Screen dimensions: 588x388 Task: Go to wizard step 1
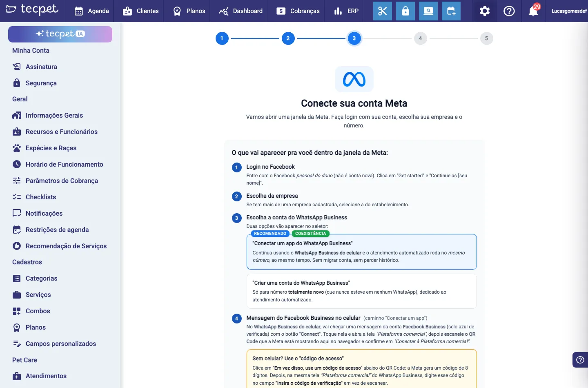click(222, 38)
